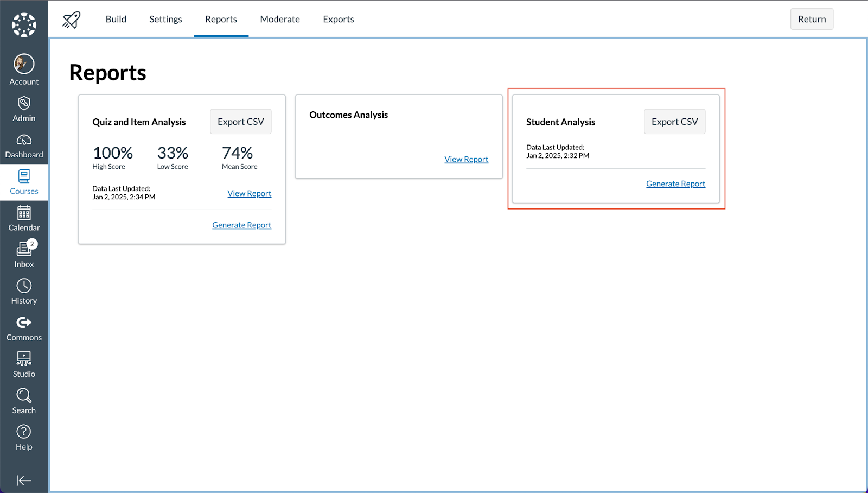This screenshot has width=868, height=493.
Task: Click the Reports page heading
Action: pos(108,73)
